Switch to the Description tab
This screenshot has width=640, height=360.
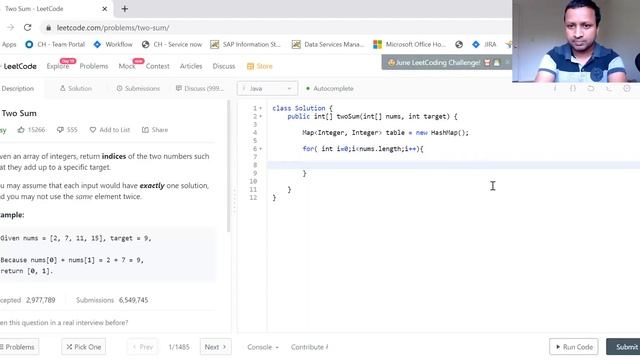pyautogui.click(x=18, y=88)
